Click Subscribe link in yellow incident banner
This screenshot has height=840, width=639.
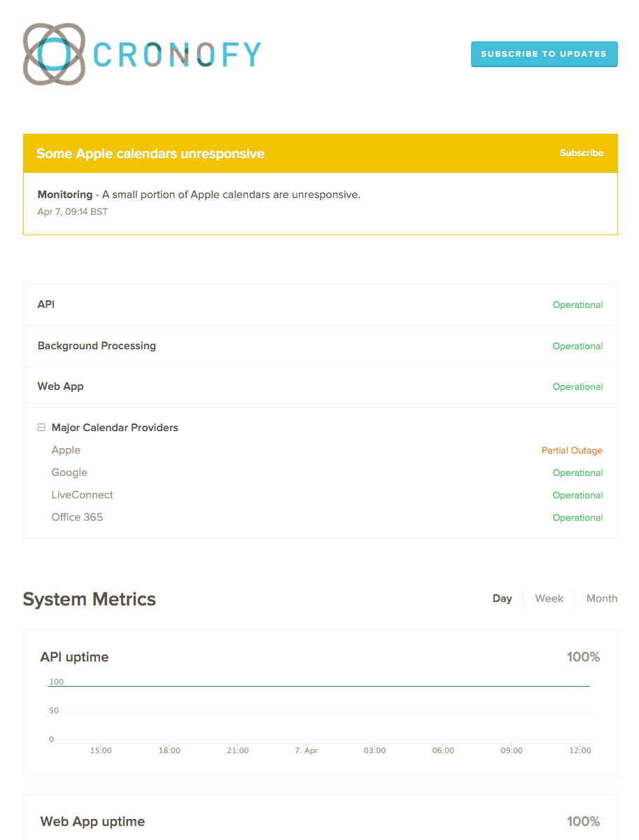[581, 153]
